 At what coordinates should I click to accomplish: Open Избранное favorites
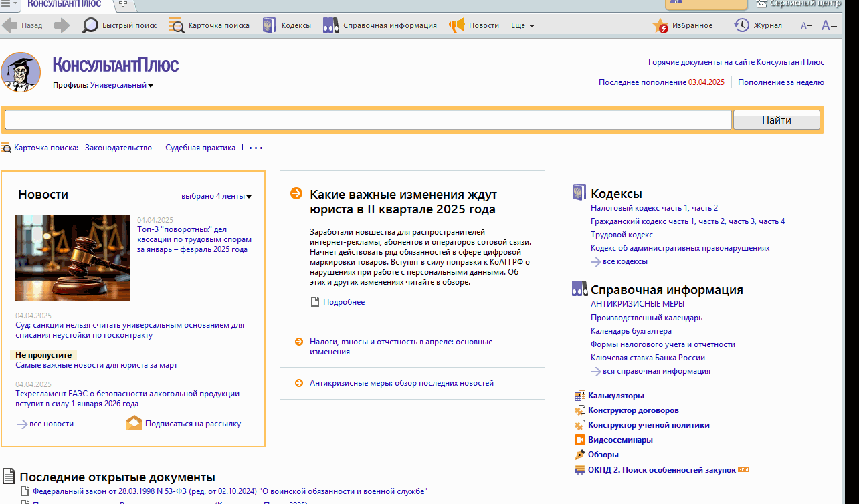(683, 25)
